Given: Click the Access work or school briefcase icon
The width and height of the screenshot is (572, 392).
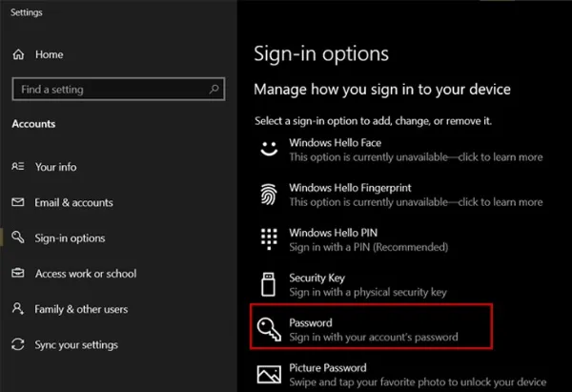Looking at the screenshot, I should coord(18,274).
